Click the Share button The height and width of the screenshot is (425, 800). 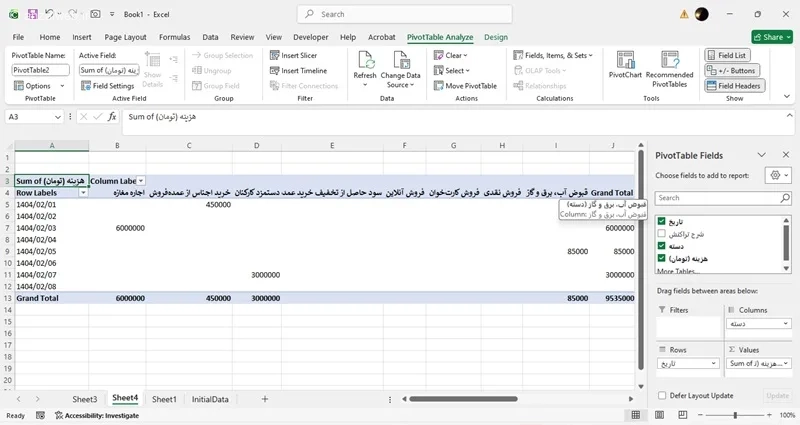772,37
